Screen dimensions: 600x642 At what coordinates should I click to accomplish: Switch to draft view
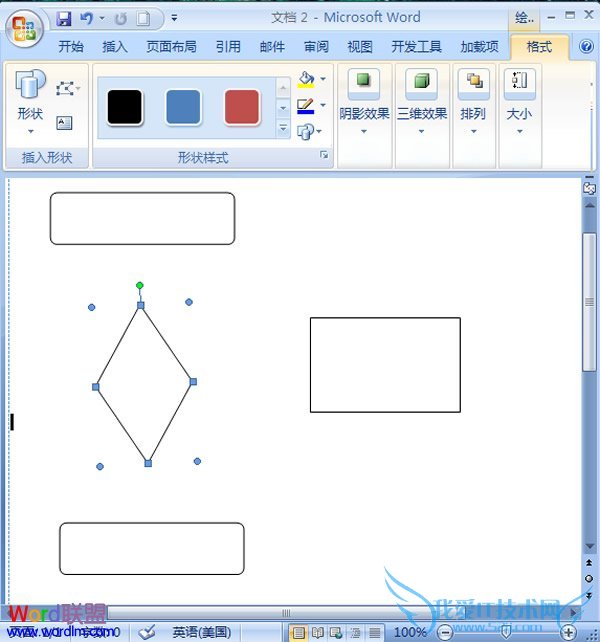click(374, 633)
